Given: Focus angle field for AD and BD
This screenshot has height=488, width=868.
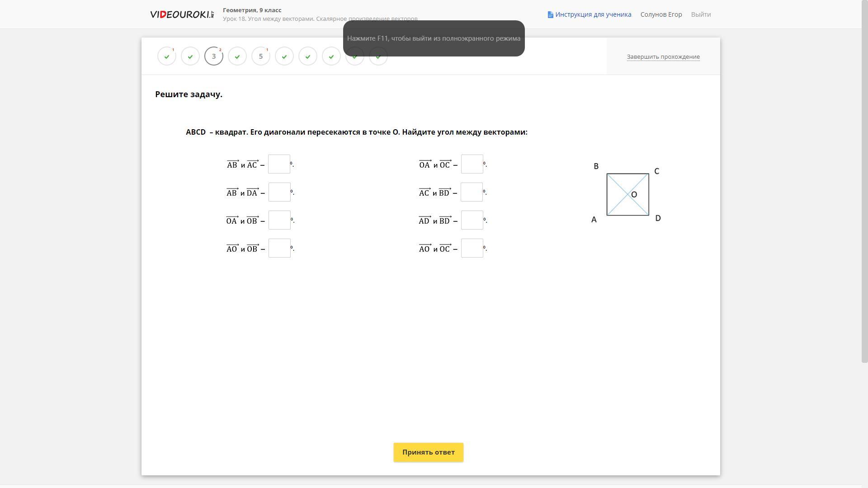Looking at the screenshot, I should [472, 220].
